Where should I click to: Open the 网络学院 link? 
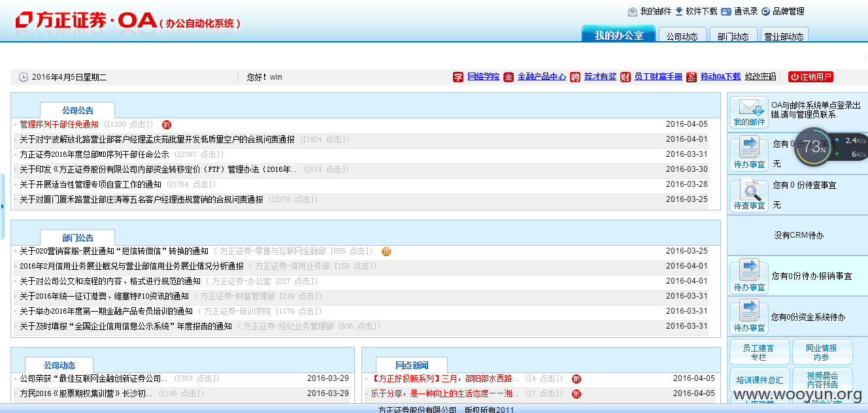(483, 76)
